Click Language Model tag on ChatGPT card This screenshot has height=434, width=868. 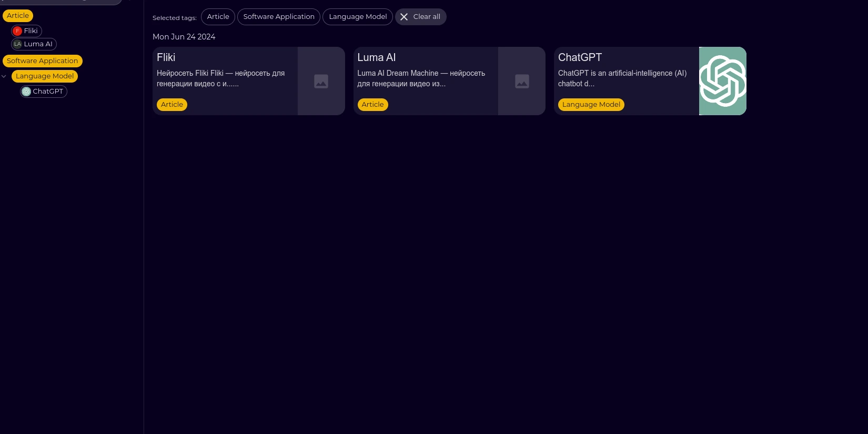point(591,105)
